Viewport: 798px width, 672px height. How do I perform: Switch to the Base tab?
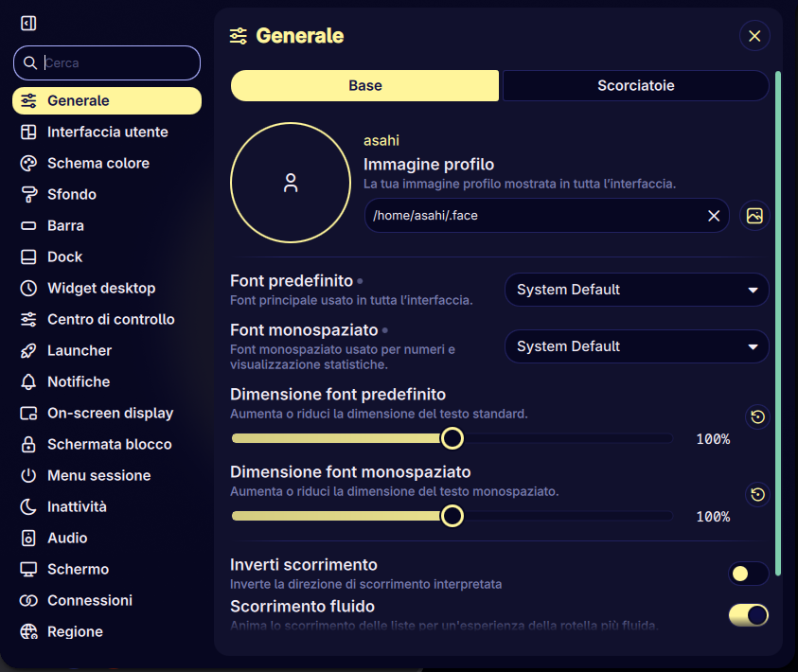coord(364,85)
